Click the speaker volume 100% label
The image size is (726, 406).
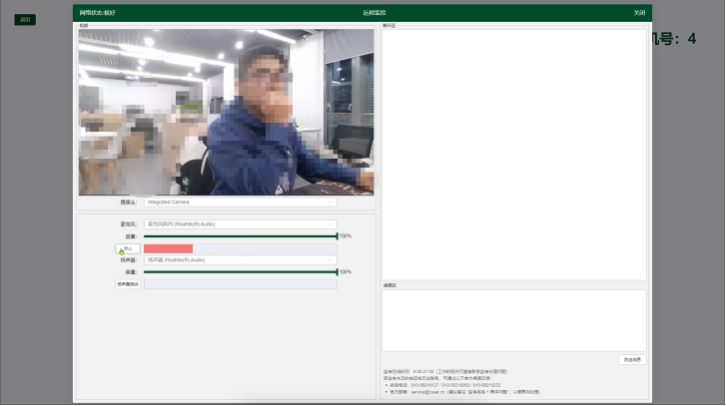[x=345, y=272]
